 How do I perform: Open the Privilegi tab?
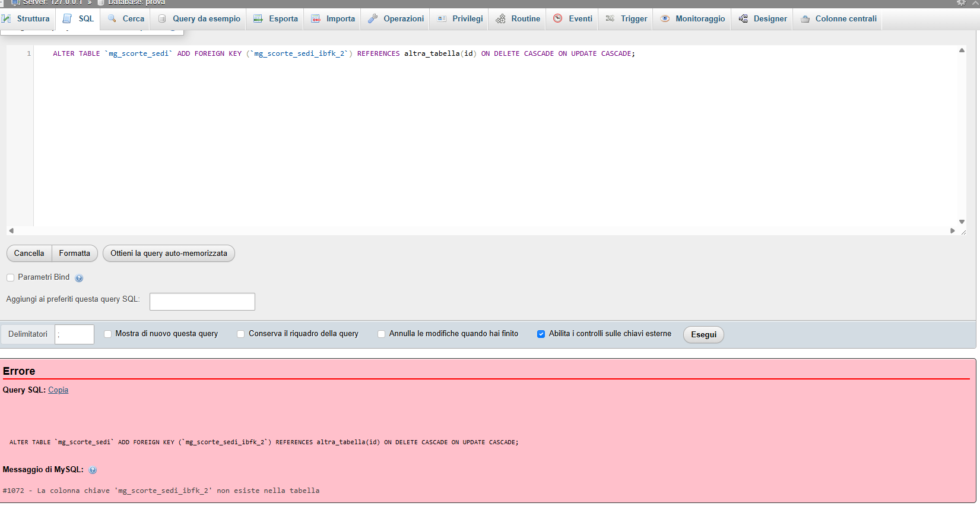tap(461, 19)
